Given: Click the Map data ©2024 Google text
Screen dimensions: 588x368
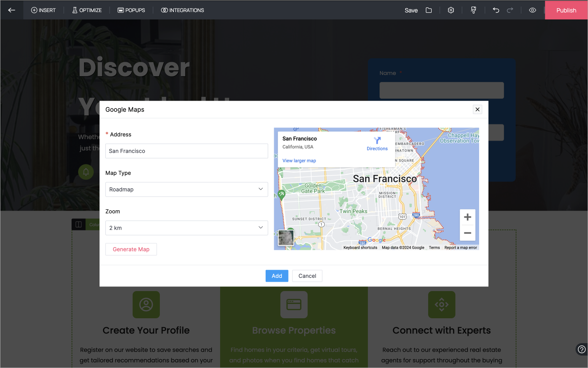Looking at the screenshot, I should pos(403,248).
